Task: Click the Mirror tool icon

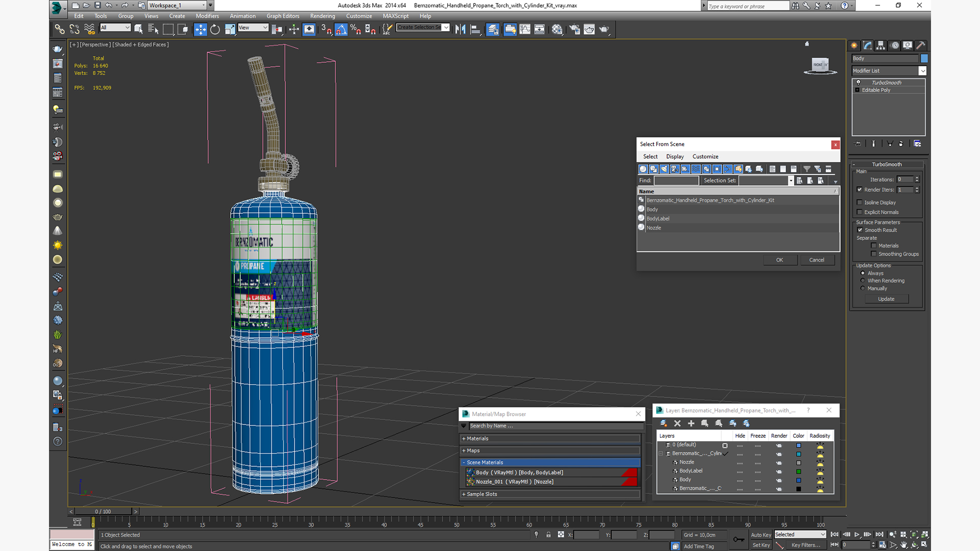Action: point(460,30)
